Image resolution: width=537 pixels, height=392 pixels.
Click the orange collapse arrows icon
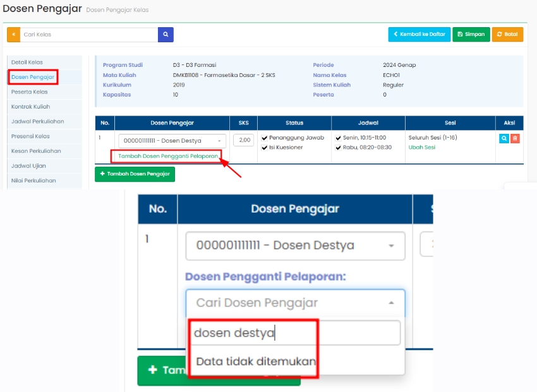click(x=13, y=35)
